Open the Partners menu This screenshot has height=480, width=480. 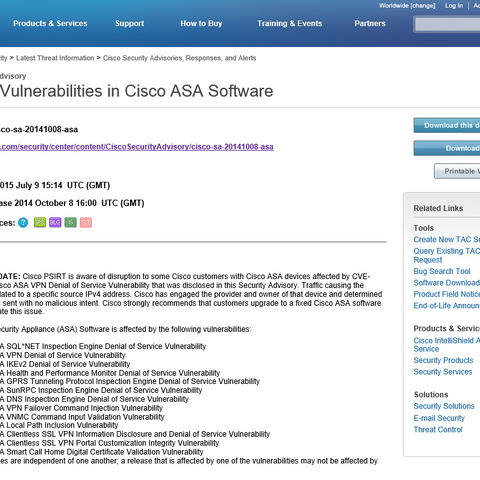pos(370,23)
